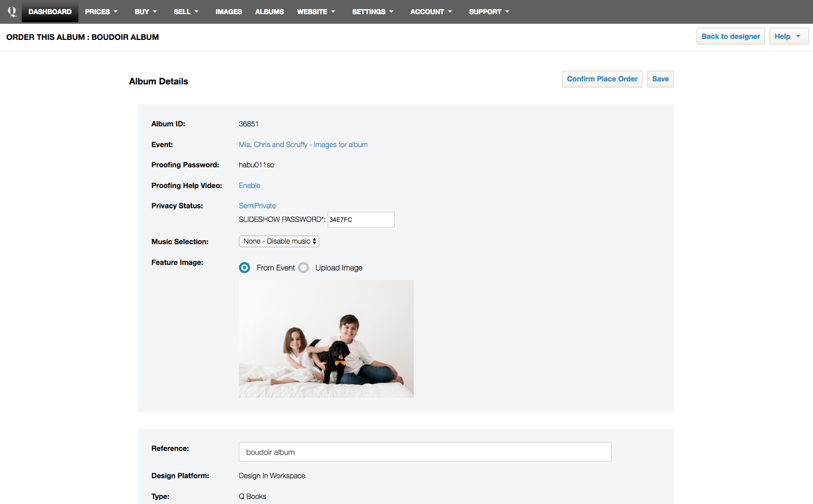Change the SemiPrivate privacy status

pyautogui.click(x=257, y=206)
